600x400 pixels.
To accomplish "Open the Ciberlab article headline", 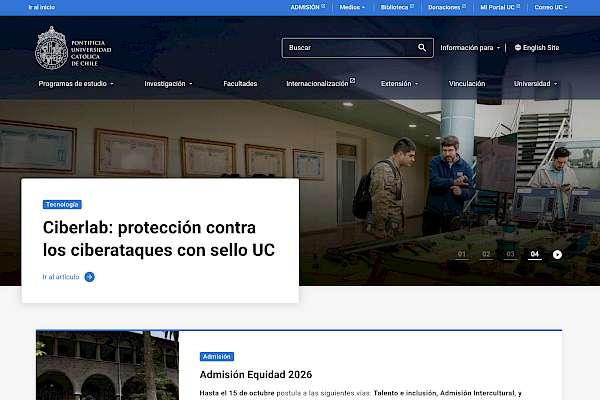I will 159,238.
